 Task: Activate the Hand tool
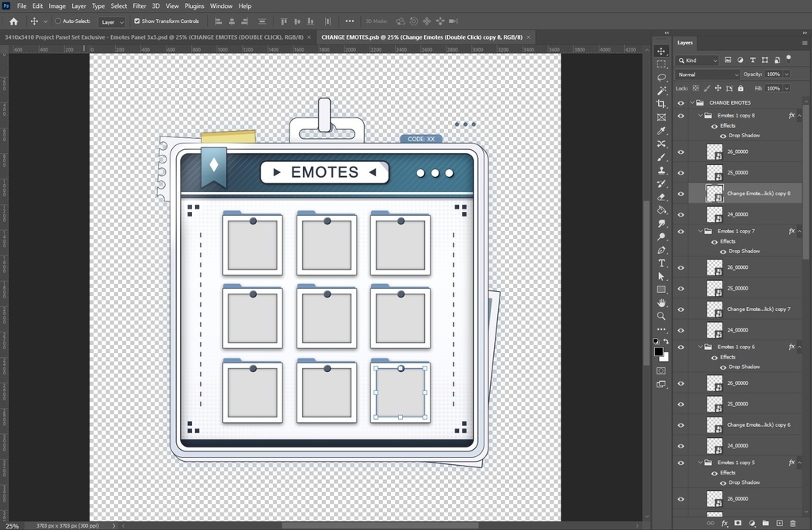pyautogui.click(x=661, y=303)
